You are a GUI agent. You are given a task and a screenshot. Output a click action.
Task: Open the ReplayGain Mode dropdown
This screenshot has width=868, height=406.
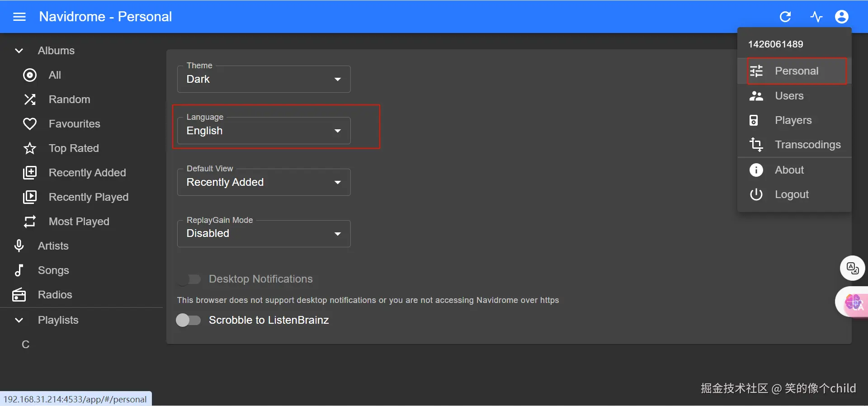pyautogui.click(x=264, y=234)
